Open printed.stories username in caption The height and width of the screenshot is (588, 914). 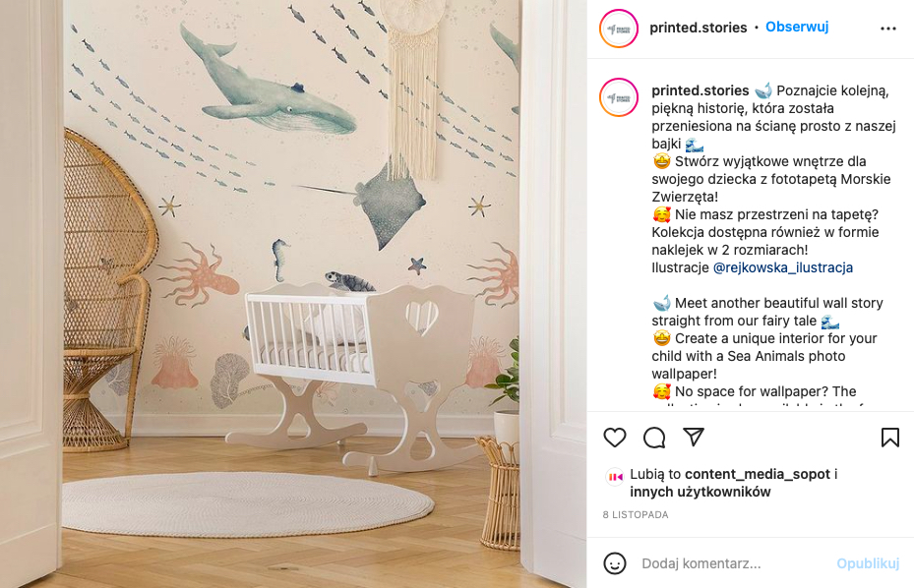[701, 90]
